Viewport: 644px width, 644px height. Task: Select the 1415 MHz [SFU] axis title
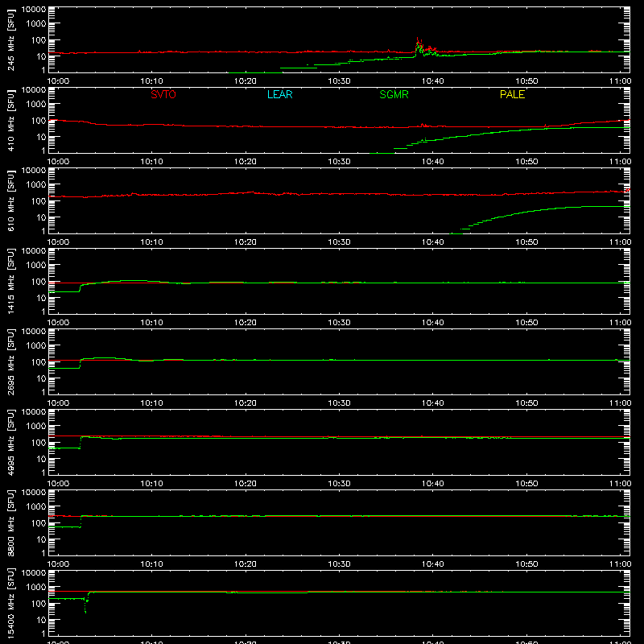(x=10, y=281)
